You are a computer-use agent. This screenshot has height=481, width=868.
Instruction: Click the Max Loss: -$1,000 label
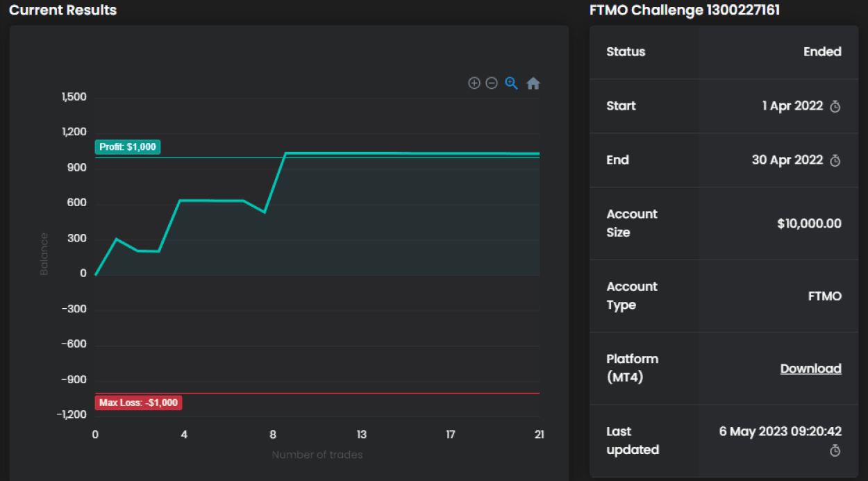(x=138, y=403)
